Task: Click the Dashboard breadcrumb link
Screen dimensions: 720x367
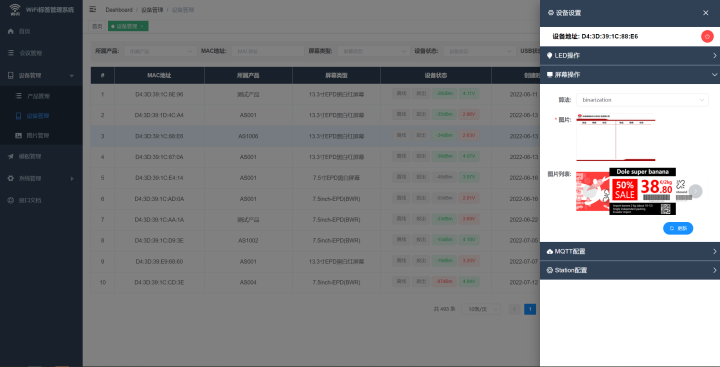Action: point(119,10)
